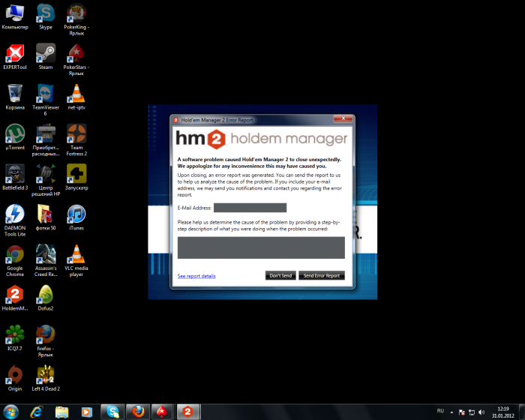
Task: Open Internet Explorer from taskbar
Action: (37, 412)
